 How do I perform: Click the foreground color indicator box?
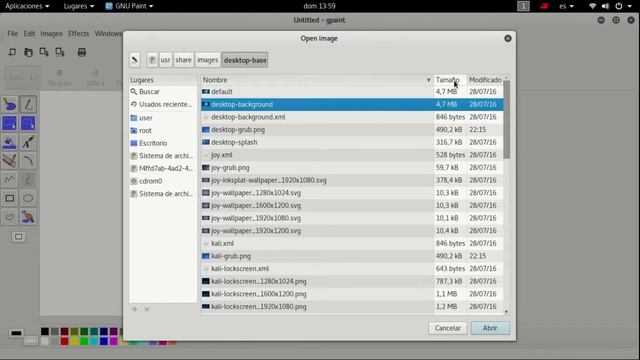[x=16, y=333]
